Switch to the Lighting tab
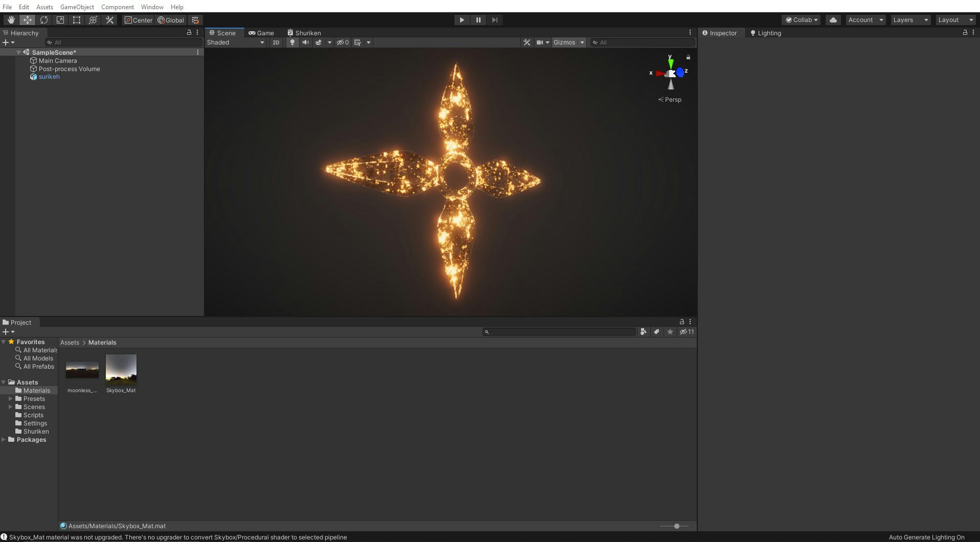 coord(765,33)
